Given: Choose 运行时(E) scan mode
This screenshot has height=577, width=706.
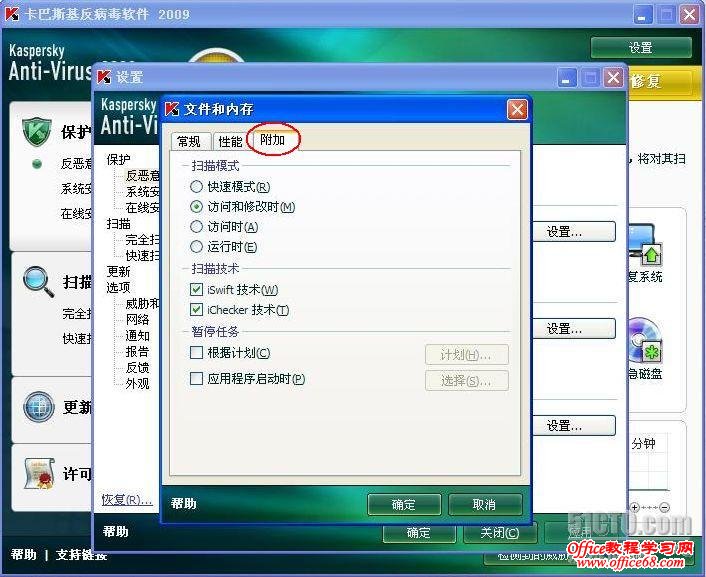Looking at the screenshot, I should pos(223,247).
